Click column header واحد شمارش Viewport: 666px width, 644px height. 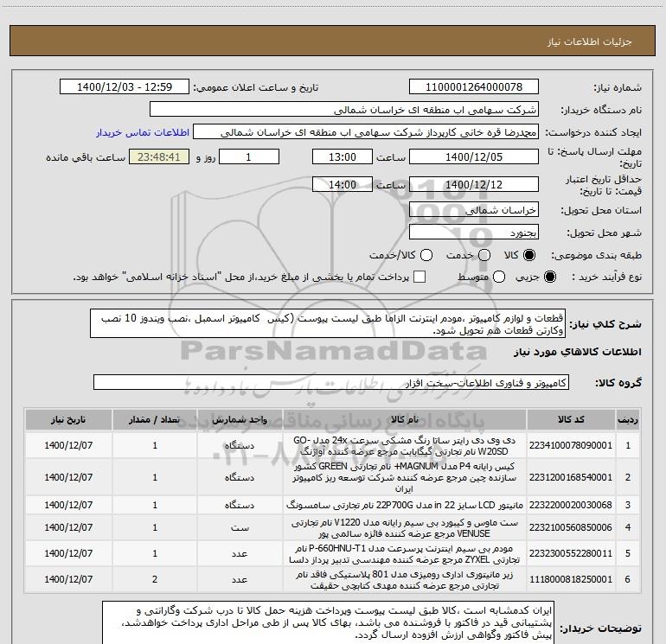point(240,420)
